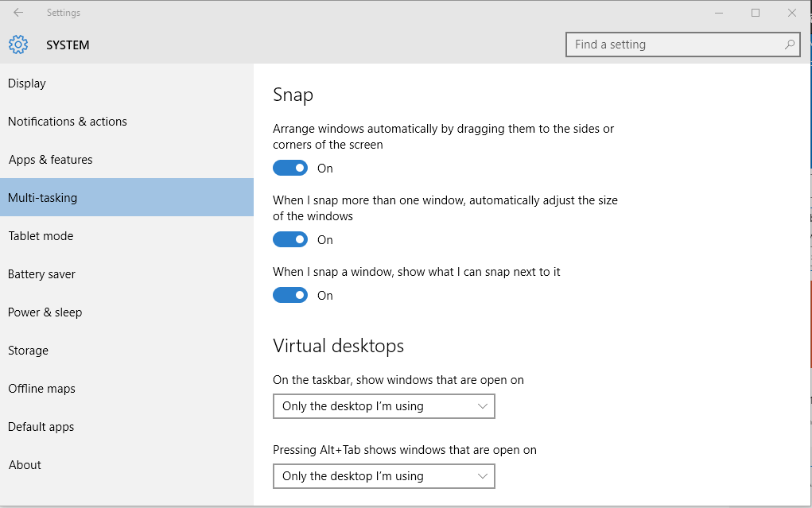The width and height of the screenshot is (812, 508).
Task: Click the back arrow in title bar
Action: pos(18,13)
